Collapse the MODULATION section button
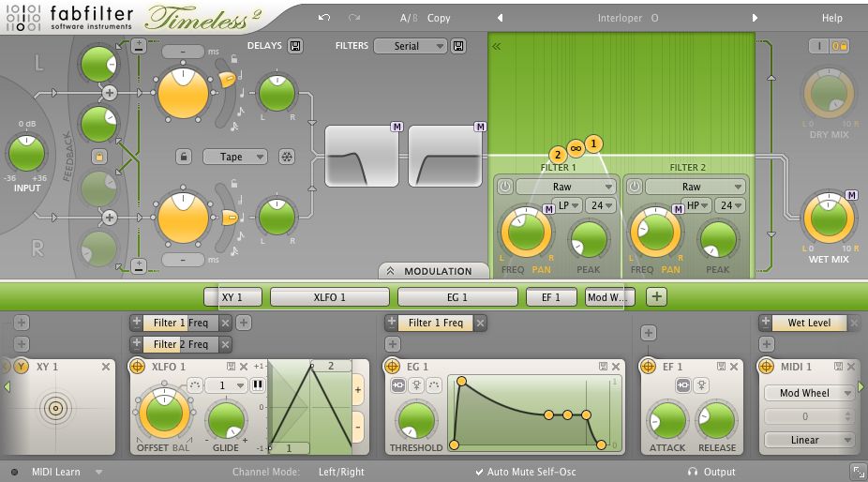The image size is (868, 482). (x=433, y=271)
